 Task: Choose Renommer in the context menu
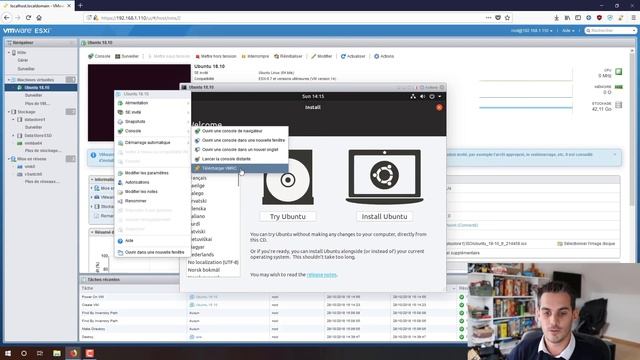point(153,201)
